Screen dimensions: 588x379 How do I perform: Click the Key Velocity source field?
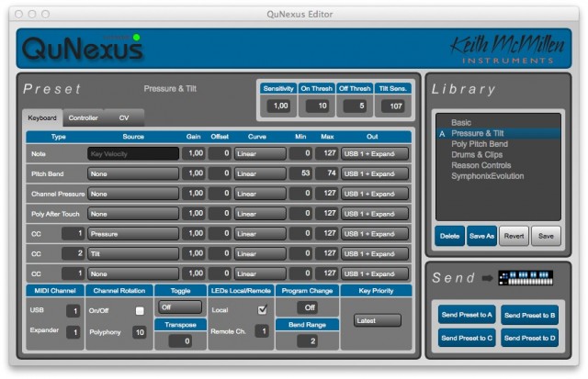133,153
